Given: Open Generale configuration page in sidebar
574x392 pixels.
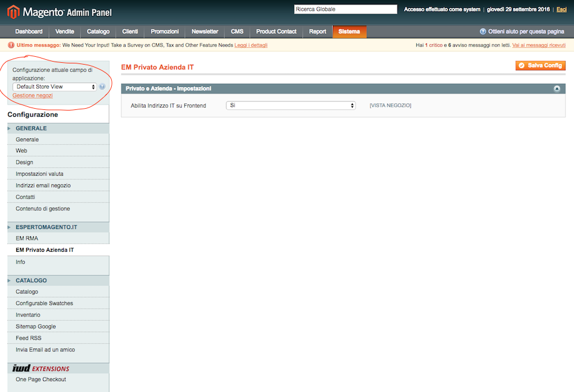Looking at the screenshot, I should click(58, 140).
